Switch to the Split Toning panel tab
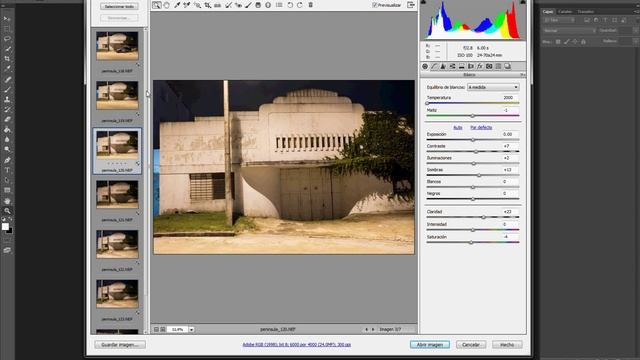The image size is (640, 360). coord(462,66)
